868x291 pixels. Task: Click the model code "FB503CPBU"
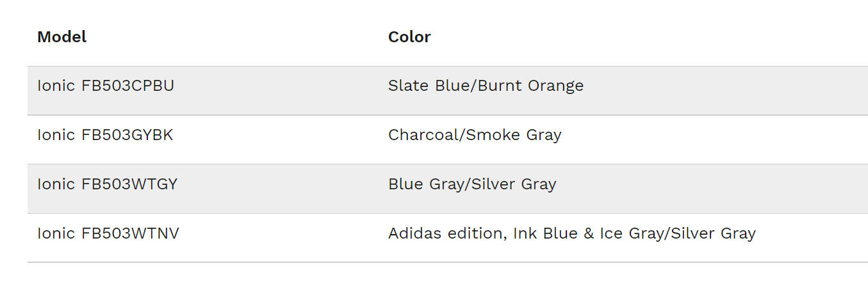[127, 86]
